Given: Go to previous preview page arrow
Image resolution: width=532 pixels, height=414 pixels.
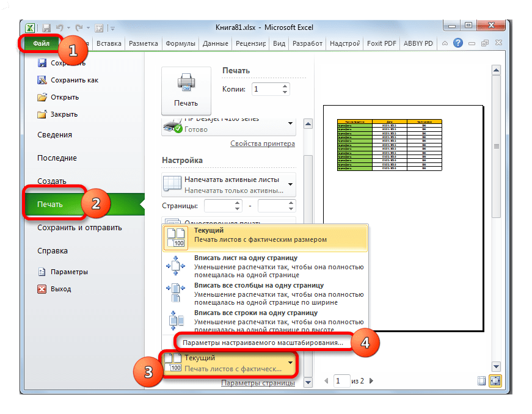Looking at the screenshot, I should [x=326, y=381].
